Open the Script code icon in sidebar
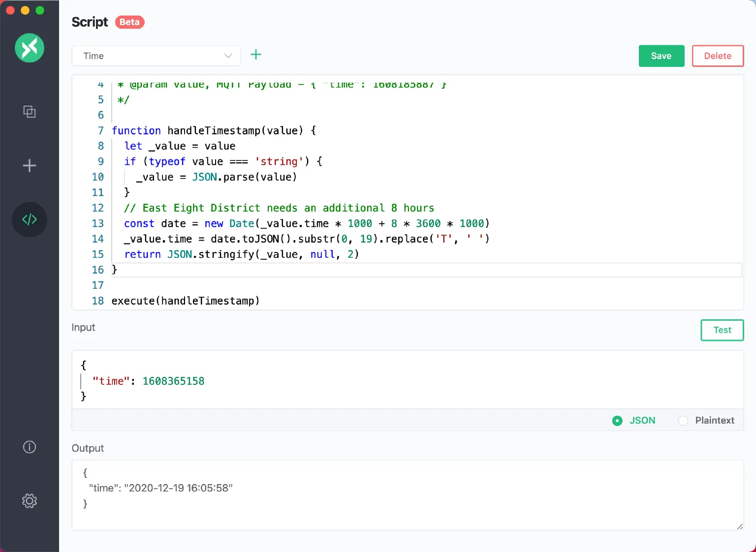756x552 pixels. click(x=30, y=219)
